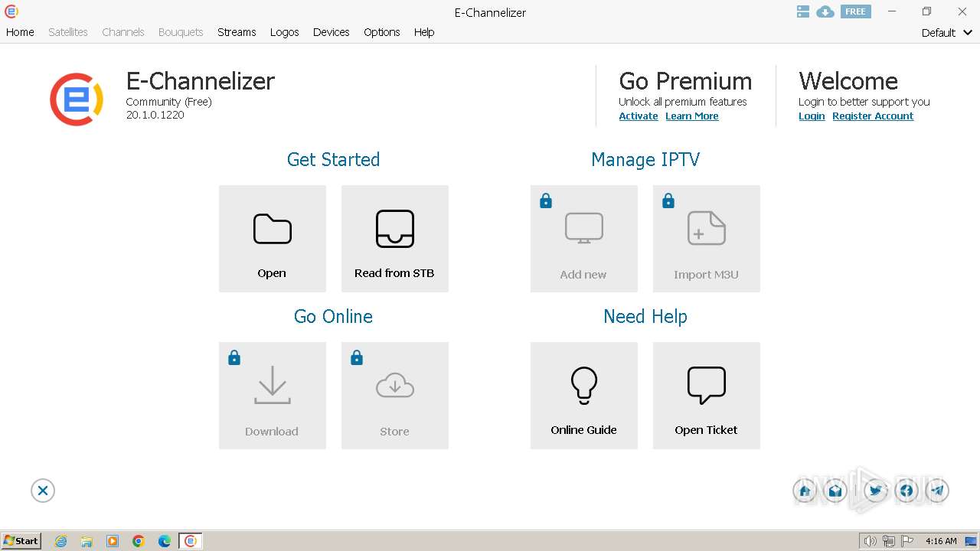The image size is (980, 551).
Task: Open the Twitter bird icon
Action: [x=876, y=491]
